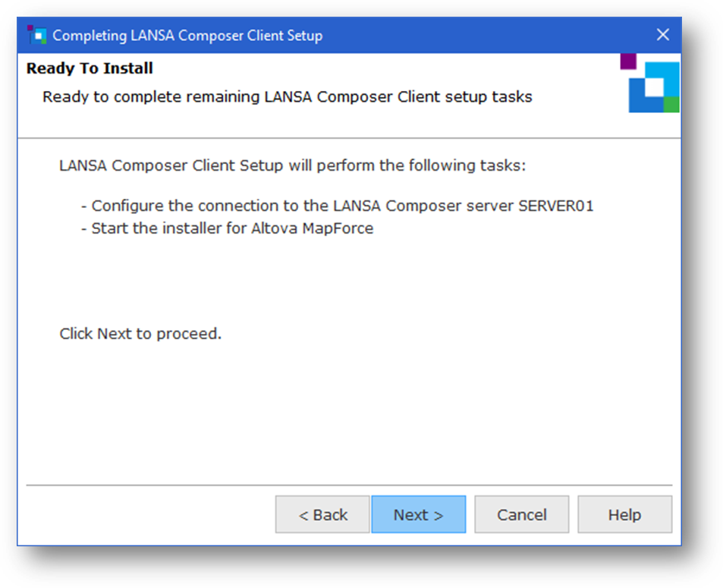Close the LANSA Composer Client Setup dialog
The image size is (723, 588).
tap(662, 35)
